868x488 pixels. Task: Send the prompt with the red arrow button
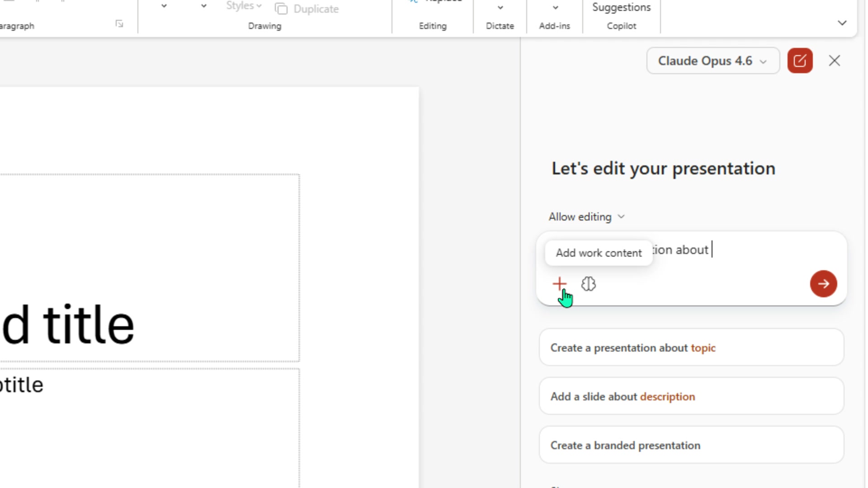coord(823,284)
